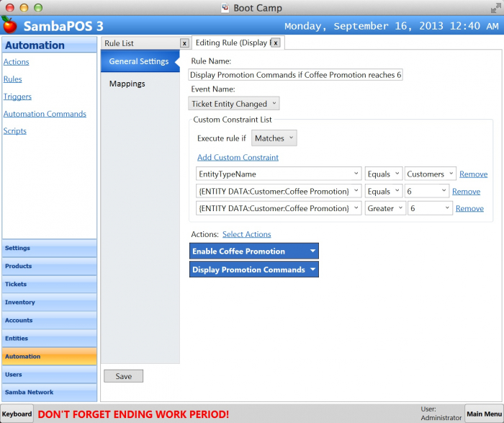Open the Event Name dropdown
The width and height of the screenshot is (504, 423).
coord(234,104)
